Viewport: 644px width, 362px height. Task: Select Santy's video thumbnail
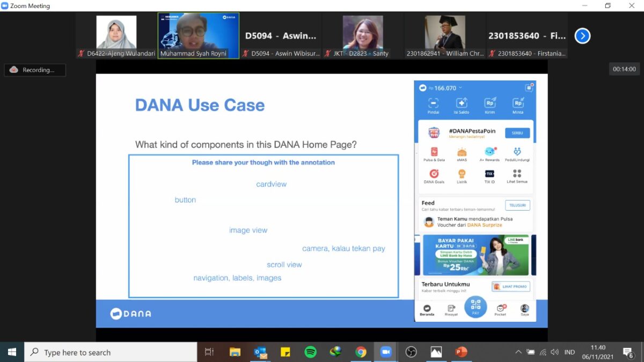point(363,36)
